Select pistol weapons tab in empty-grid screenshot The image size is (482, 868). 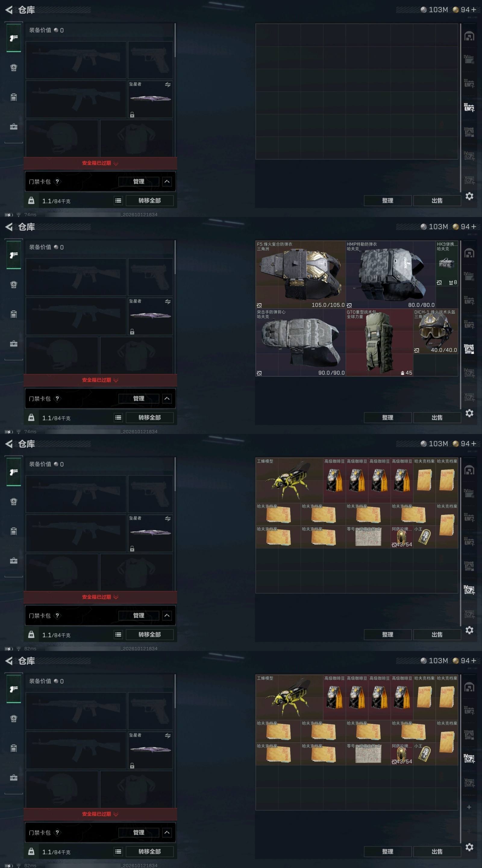[14, 38]
